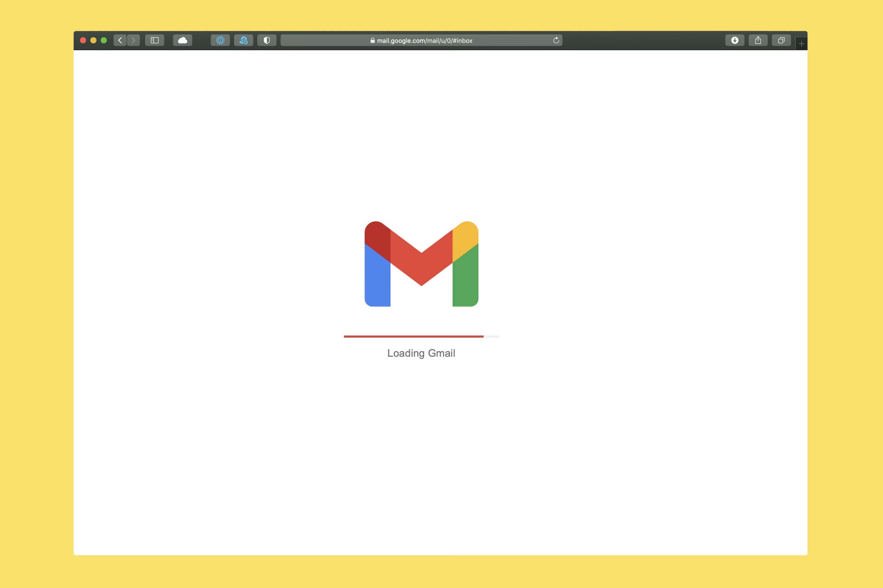Click the Loading Gmail text
This screenshot has width=883, height=588.
tap(421, 353)
